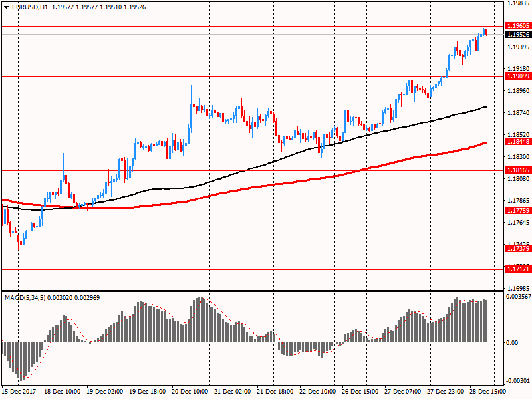The height and width of the screenshot is (399, 532).
Task: Select the 1.17171 level label
Action: (x=518, y=269)
